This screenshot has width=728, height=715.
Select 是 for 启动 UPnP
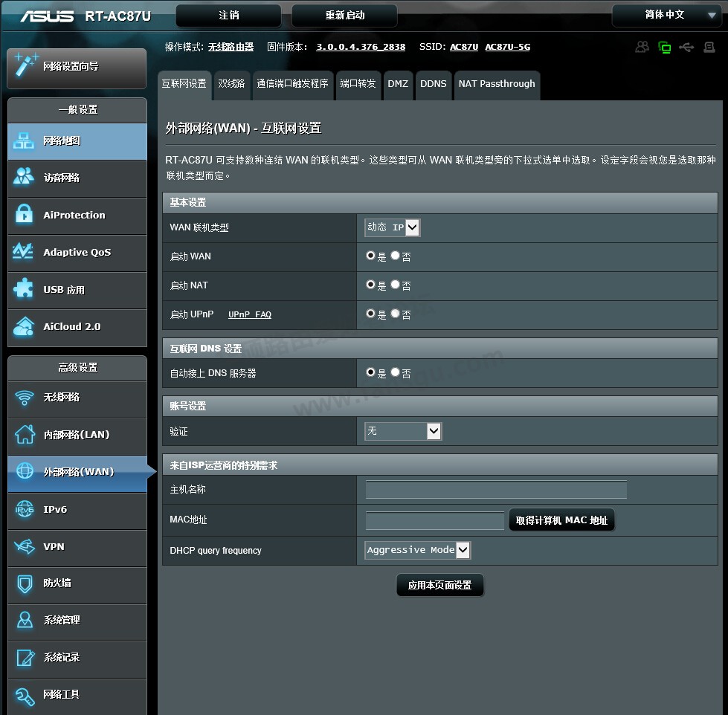(370, 313)
